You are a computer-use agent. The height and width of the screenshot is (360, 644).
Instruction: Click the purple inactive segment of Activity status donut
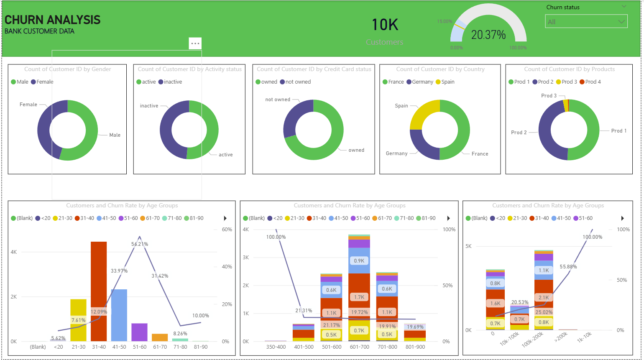click(166, 130)
